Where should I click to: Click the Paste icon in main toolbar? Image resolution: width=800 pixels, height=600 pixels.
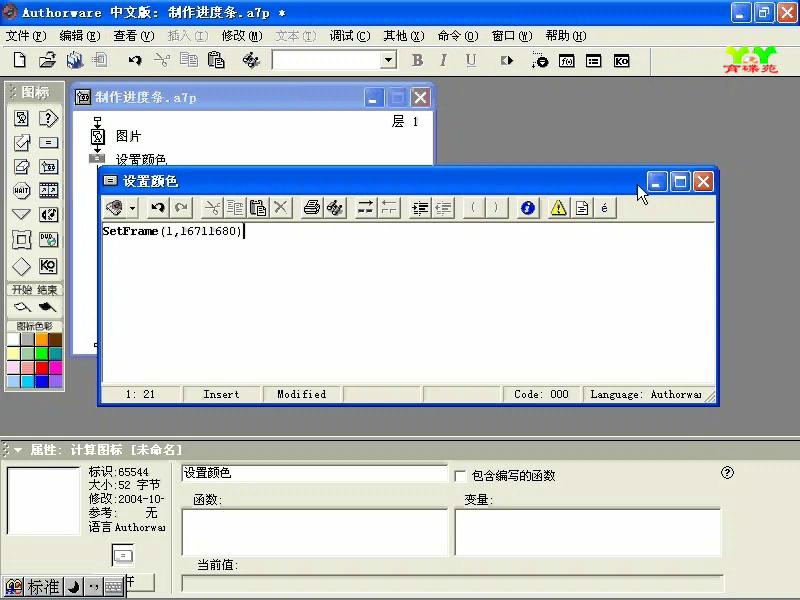216,60
